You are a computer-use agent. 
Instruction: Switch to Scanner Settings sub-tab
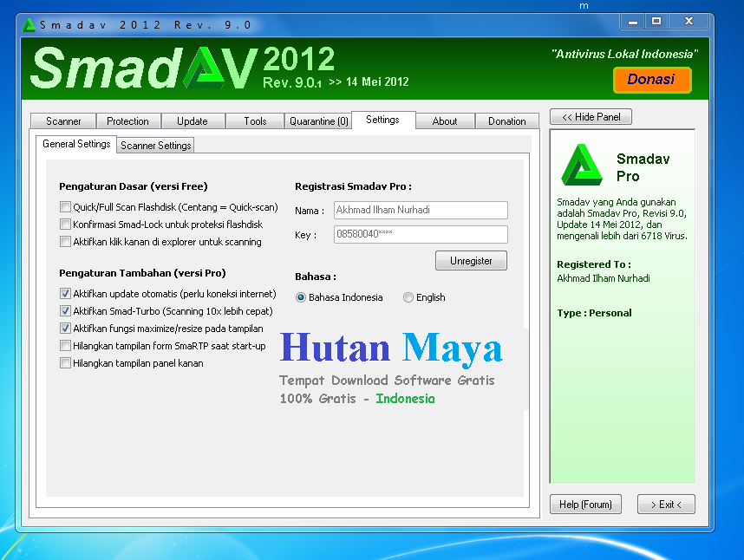pos(155,146)
